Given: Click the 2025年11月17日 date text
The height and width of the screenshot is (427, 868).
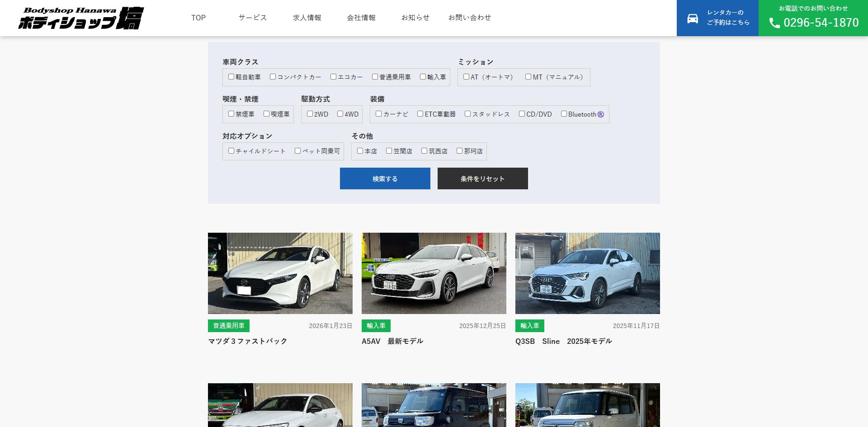Looking at the screenshot, I should 636,326.
